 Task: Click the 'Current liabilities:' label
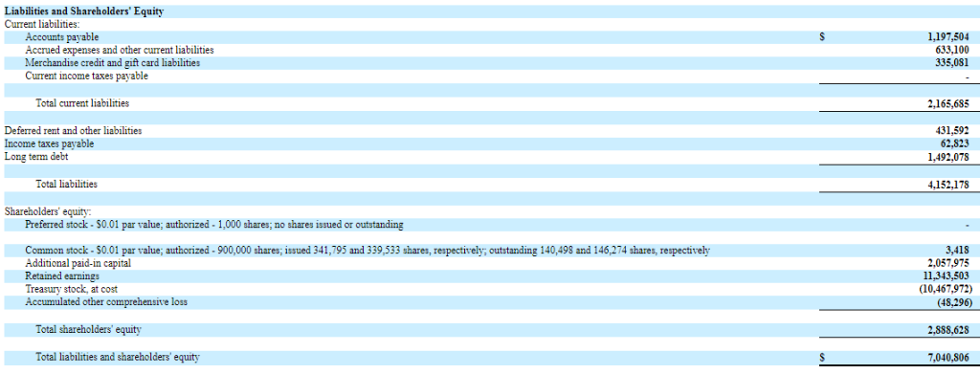tap(42, 24)
